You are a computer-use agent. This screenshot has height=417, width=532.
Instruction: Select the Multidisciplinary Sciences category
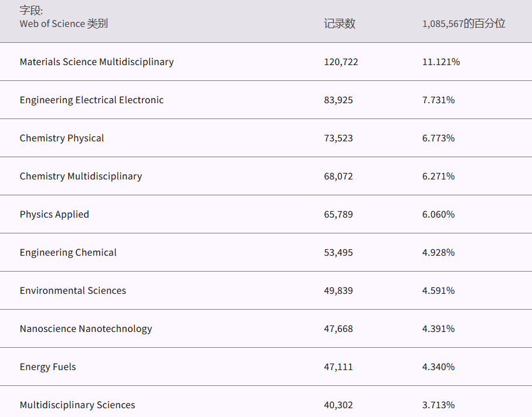coord(77,405)
